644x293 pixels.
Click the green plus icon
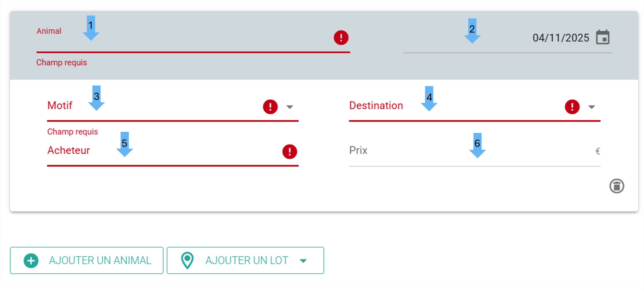[x=31, y=261]
